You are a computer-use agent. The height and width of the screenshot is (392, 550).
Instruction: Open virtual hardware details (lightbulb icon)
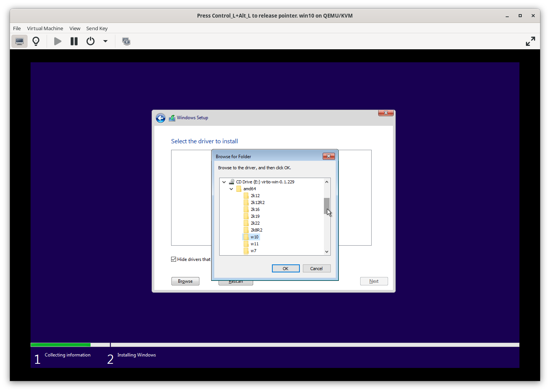(36, 41)
